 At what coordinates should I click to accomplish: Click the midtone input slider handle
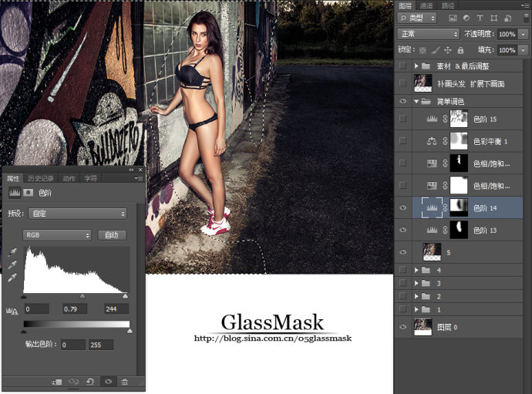click(82, 296)
